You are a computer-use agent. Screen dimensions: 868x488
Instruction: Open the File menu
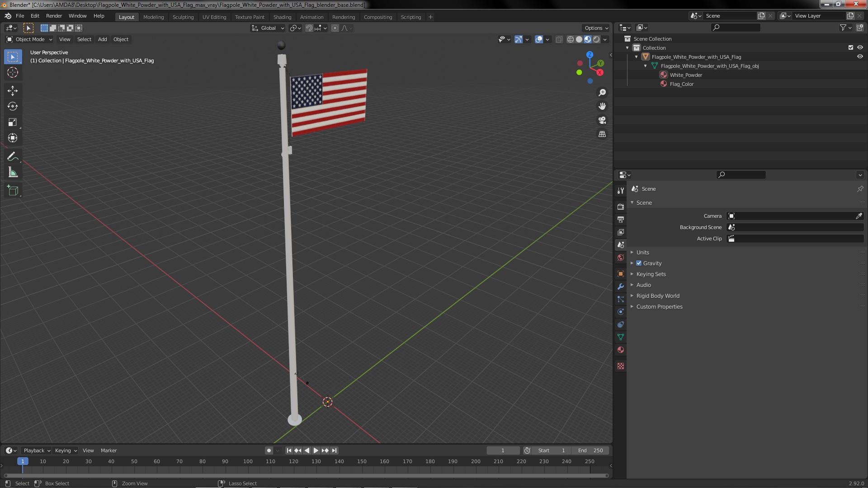click(x=20, y=16)
